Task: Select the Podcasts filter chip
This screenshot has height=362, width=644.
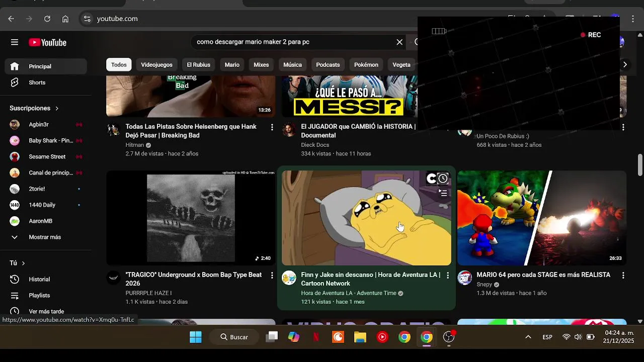Action: coord(328,64)
